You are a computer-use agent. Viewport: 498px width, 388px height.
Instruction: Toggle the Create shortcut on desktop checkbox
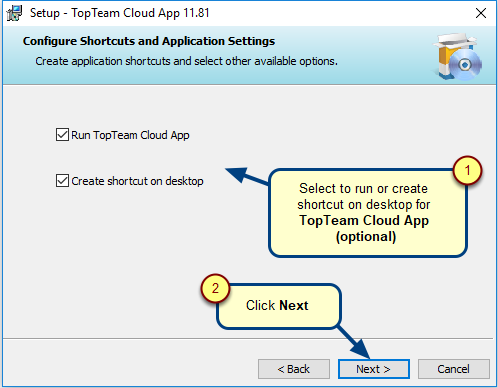[62, 181]
